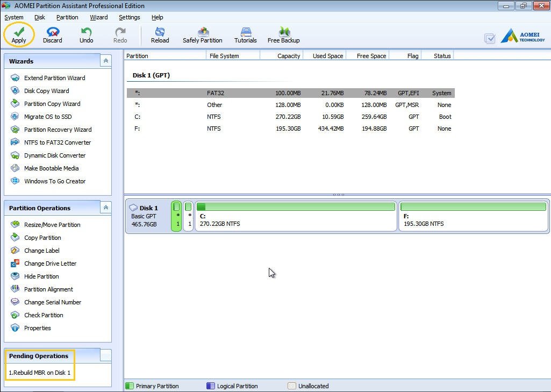The image size is (551, 392).
Task: Click the Free Backup icon
Action: point(283,34)
